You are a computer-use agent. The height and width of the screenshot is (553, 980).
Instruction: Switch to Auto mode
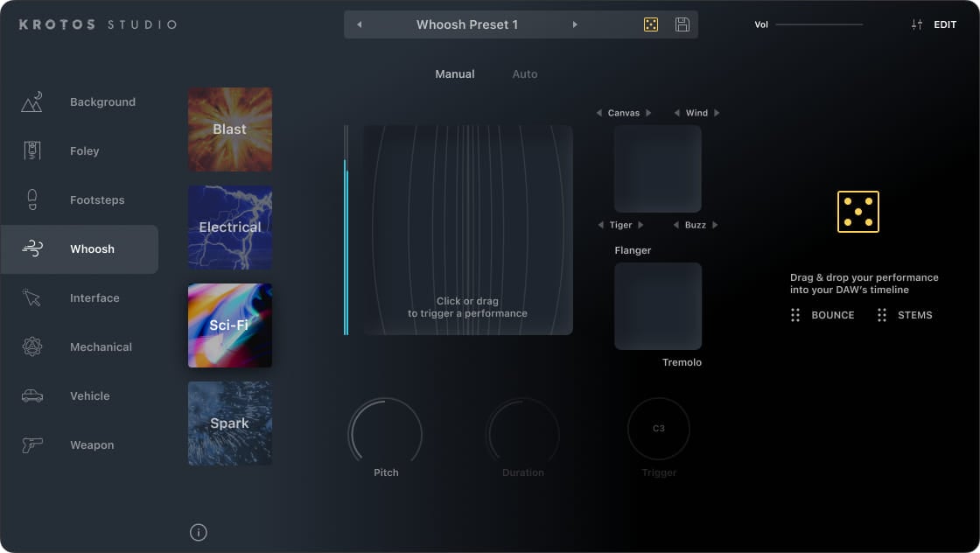coord(525,74)
